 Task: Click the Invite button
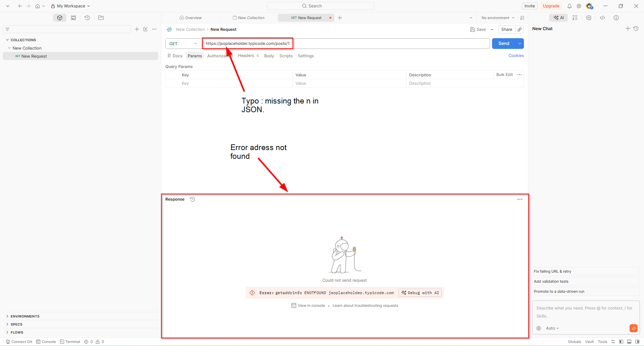pos(530,6)
